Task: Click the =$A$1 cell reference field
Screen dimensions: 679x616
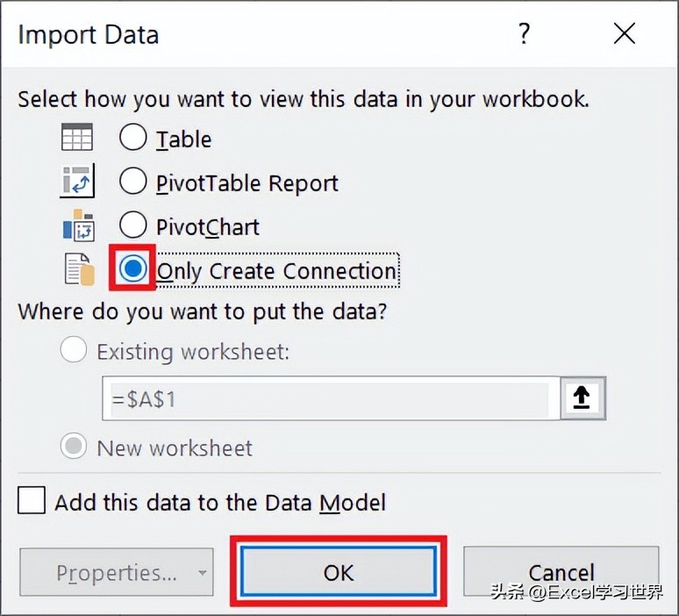Action: (332, 398)
